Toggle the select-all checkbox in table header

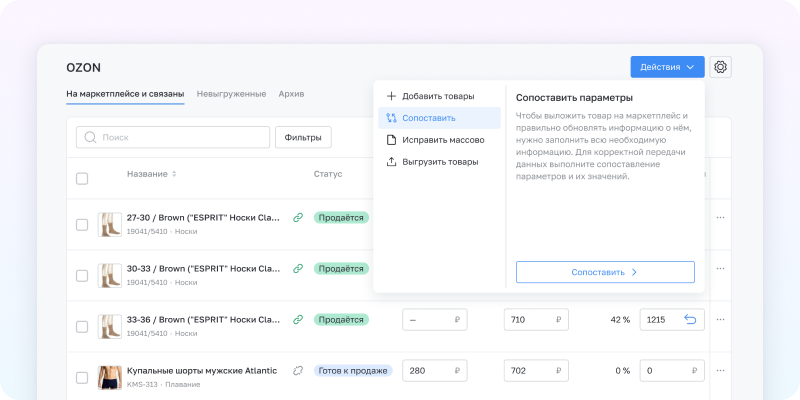(x=82, y=178)
